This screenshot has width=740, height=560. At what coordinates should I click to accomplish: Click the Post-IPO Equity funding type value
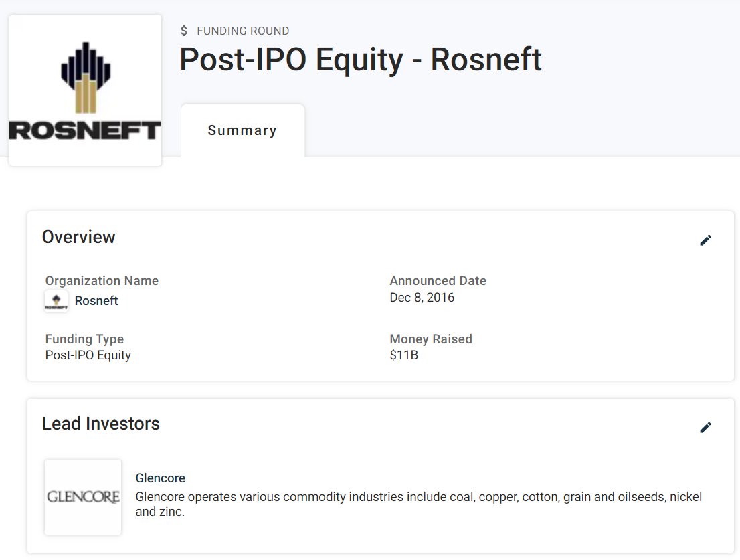(x=88, y=355)
